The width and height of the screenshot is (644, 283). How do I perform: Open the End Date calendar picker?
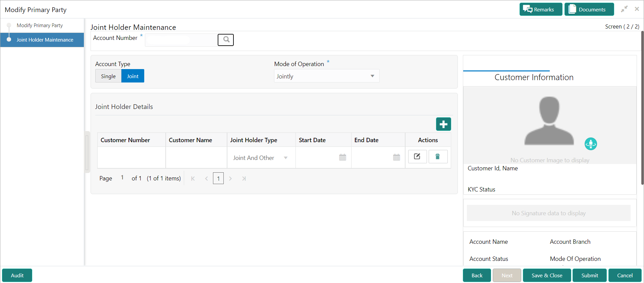(x=396, y=157)
